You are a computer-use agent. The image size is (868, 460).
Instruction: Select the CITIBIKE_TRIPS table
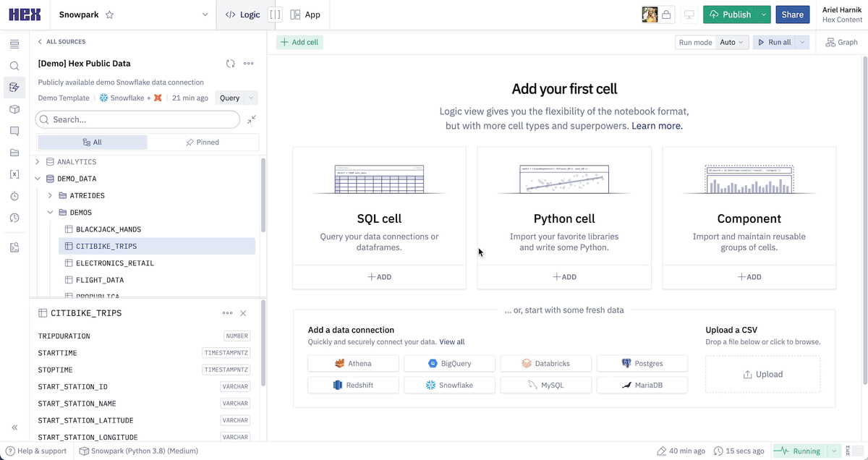coord(157,246)
